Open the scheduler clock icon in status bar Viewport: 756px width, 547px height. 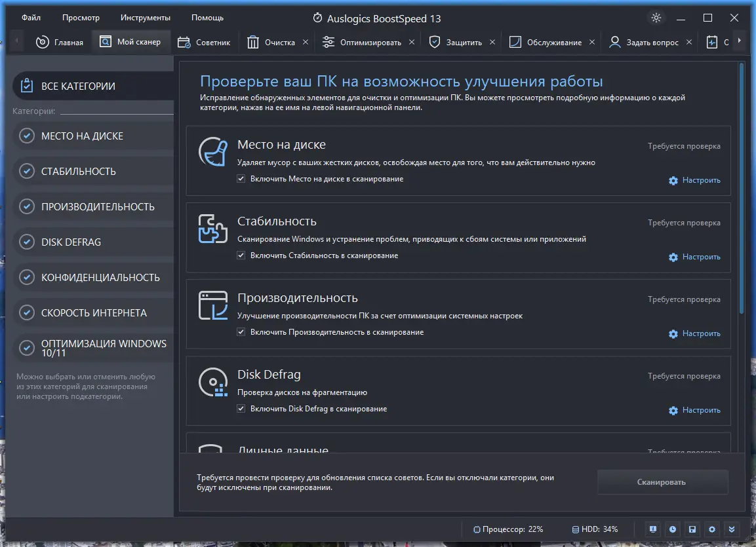pyautogui.click(x=673, y=529)
